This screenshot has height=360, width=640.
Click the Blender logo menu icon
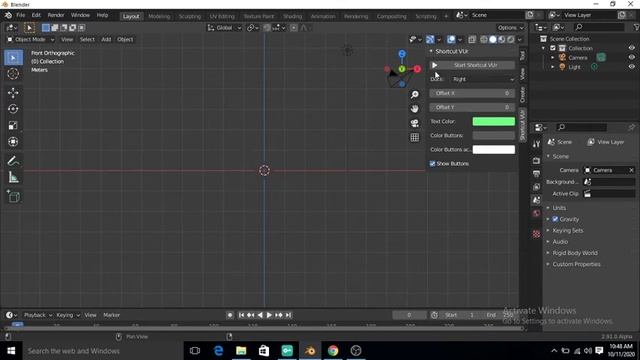(x=8, y=15)
